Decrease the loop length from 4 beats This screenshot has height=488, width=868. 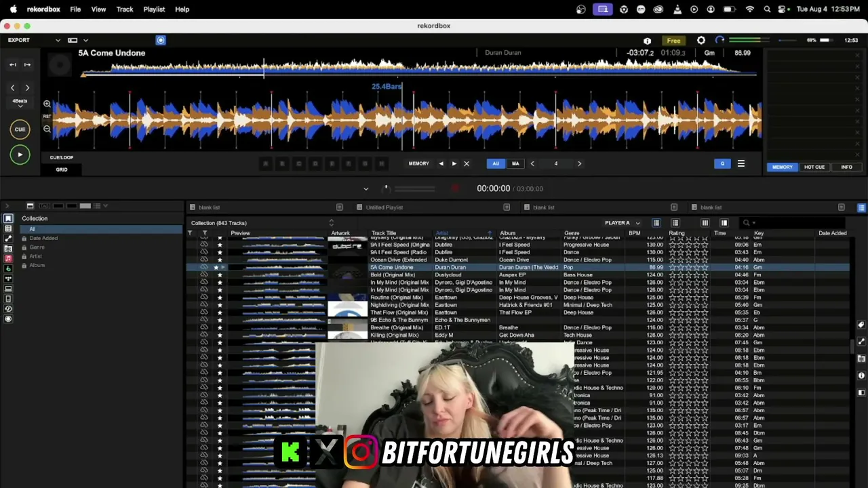[532, 163]
